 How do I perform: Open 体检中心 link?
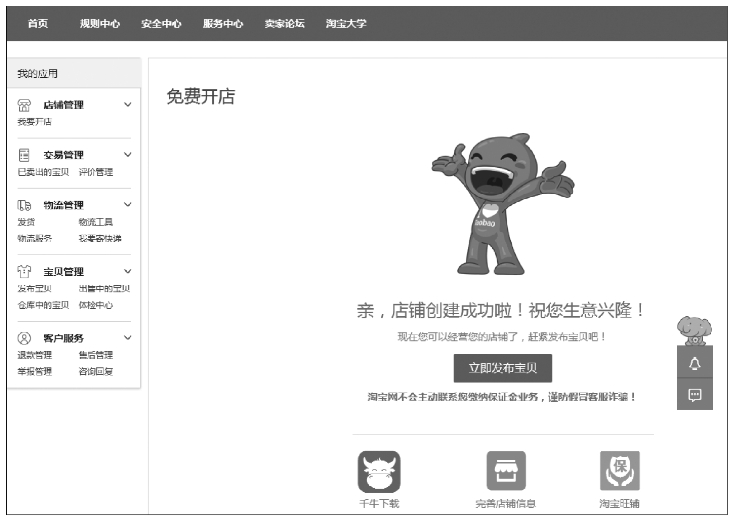(x=96, y=305)
